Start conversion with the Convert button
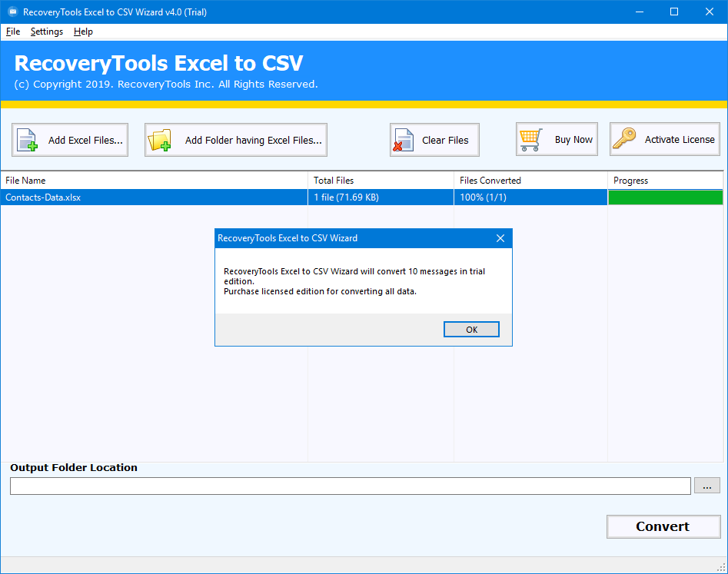This screenshot has width=728, height=574. pyautogui.click(x=663, y=526)
